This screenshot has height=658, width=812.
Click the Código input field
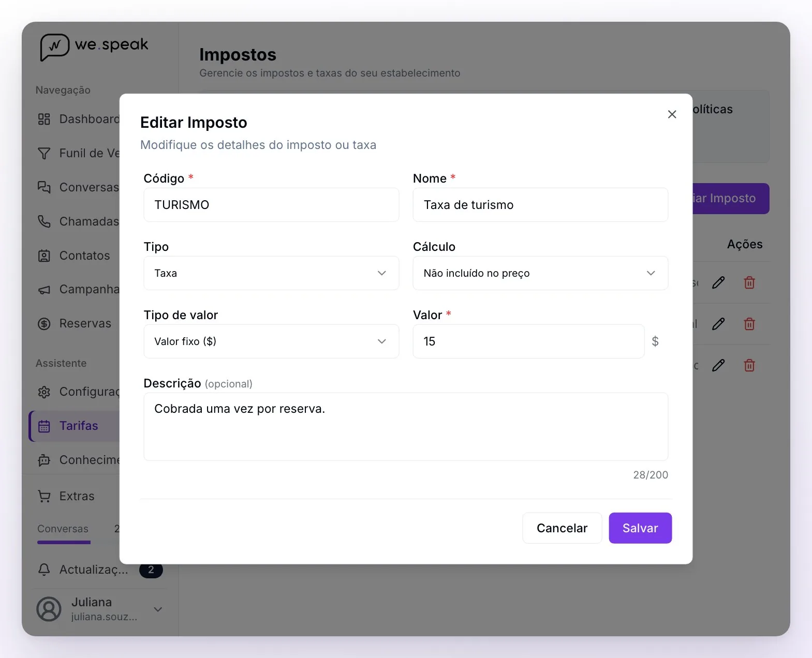pyautogui.click(x=271, y=205)
